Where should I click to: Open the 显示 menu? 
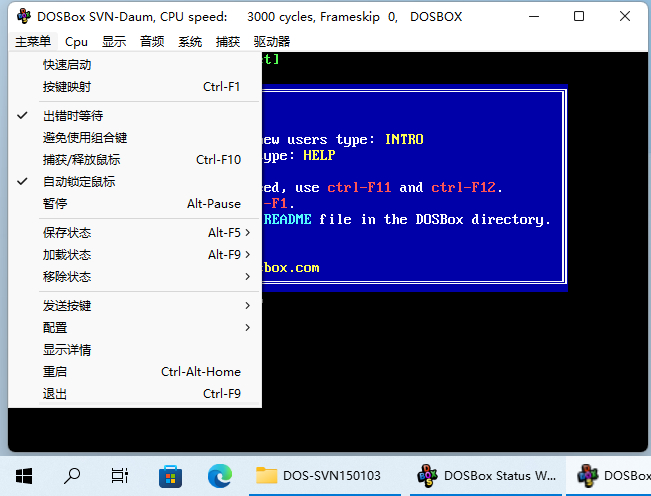(114, 42)
